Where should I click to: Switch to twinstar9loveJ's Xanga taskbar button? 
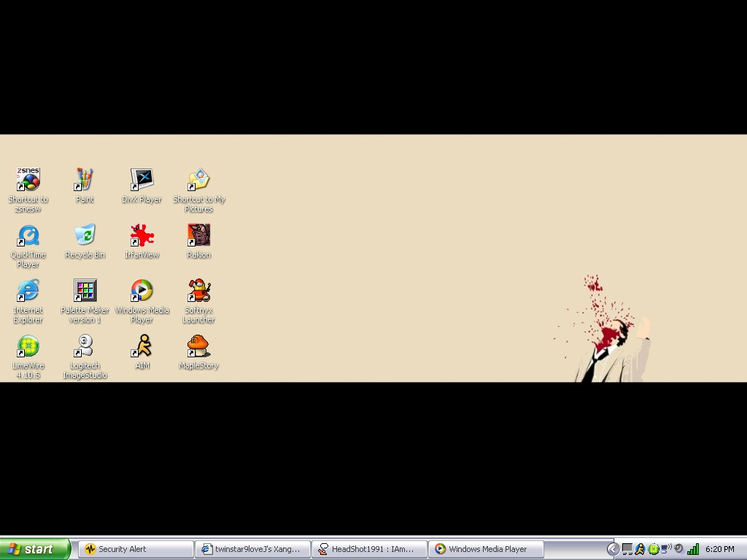click(253, 549)
